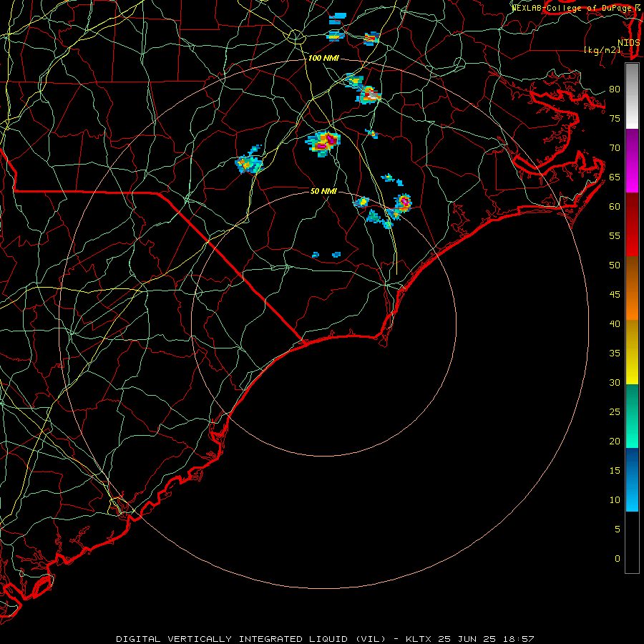Click the '75' value on the scale
The width and height of the screenshot is (644, 644).
click(615, 118)
